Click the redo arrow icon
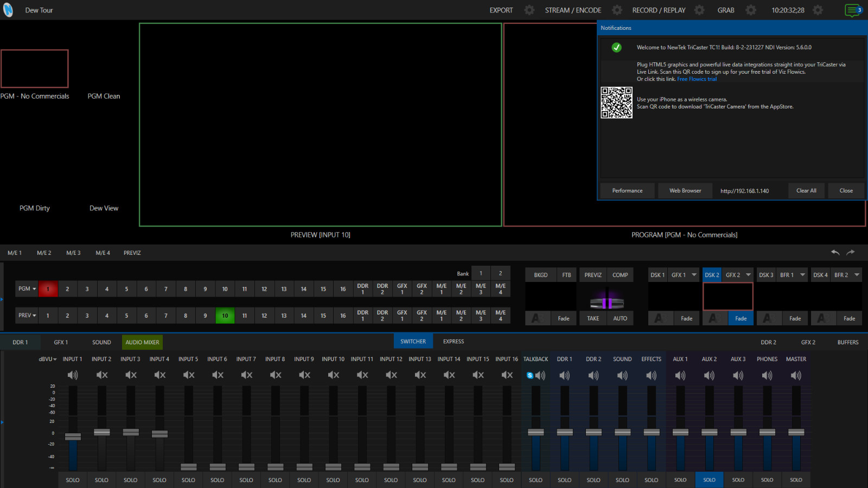Screen dimensions: 868x488 tap(851, 253)
